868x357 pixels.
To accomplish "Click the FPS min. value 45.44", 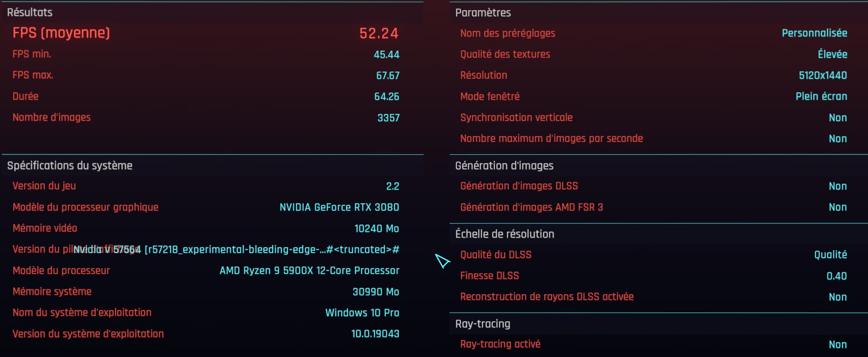I will coord(387,54).
